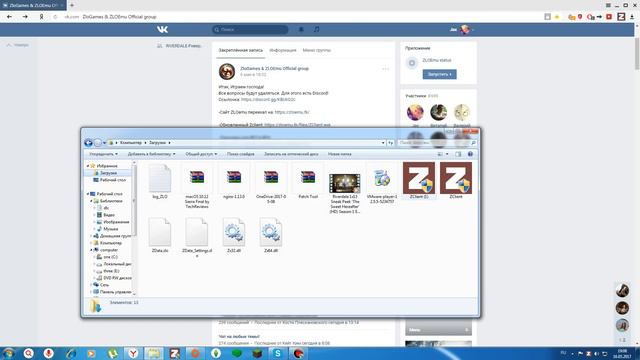Select the ZData_Settings file

pyautogui.click(x=197, y=238)
